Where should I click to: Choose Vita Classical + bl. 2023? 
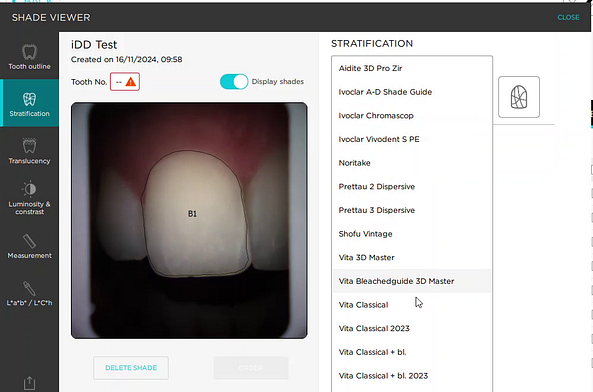[412, 376]
